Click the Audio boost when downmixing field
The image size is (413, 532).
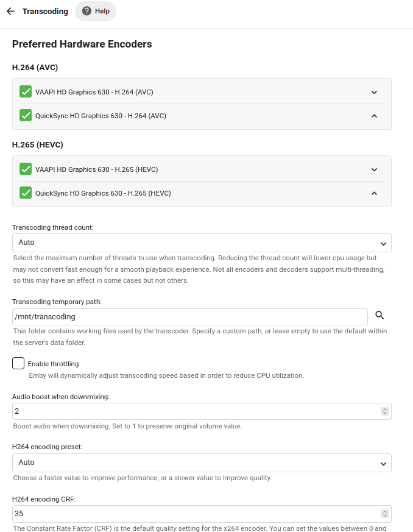pyautogui.click(x=195, y=411)
